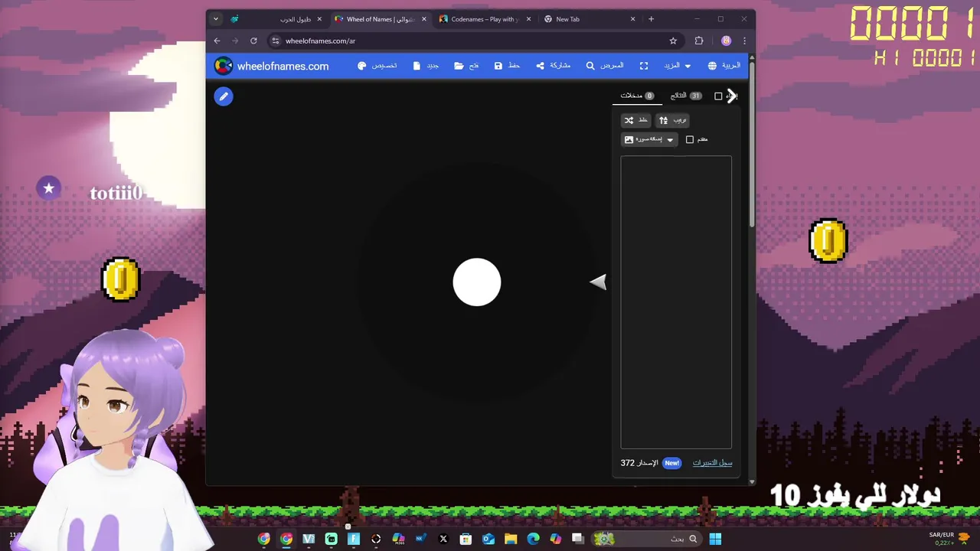Image resolution: width=980 pixels, height=551 pixels.
Task: Click inside the entries text box
Action: (x=676, y=302)
